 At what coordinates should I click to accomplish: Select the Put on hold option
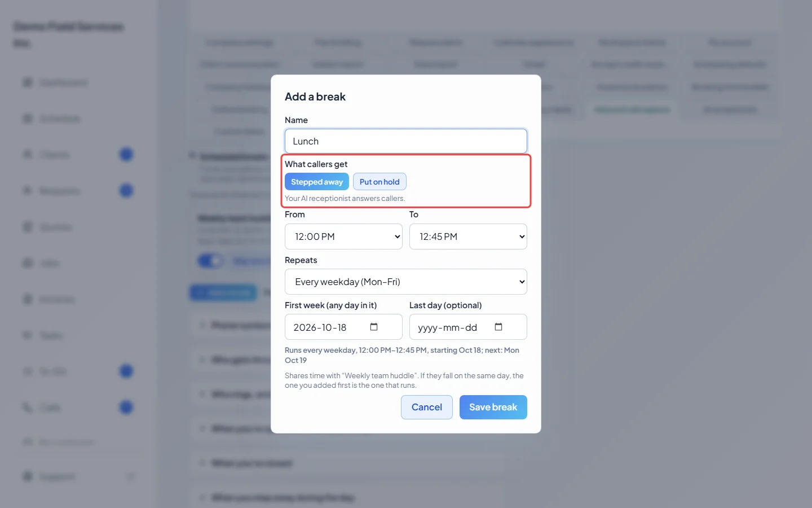[x=379, y=182]
